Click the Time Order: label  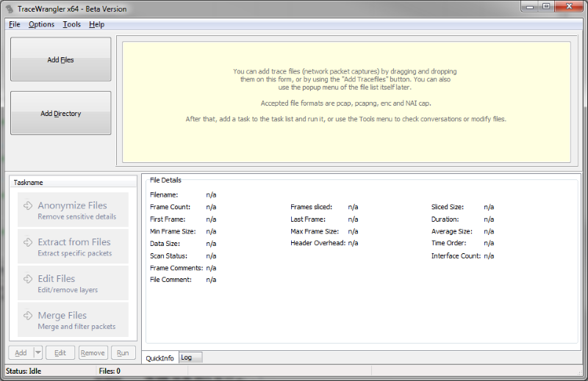point(448,243)
